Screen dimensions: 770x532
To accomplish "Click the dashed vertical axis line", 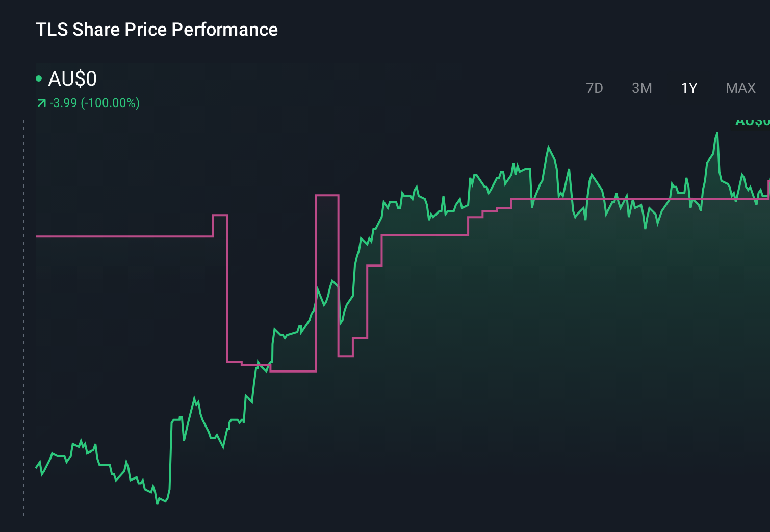I will pos(24,316).
